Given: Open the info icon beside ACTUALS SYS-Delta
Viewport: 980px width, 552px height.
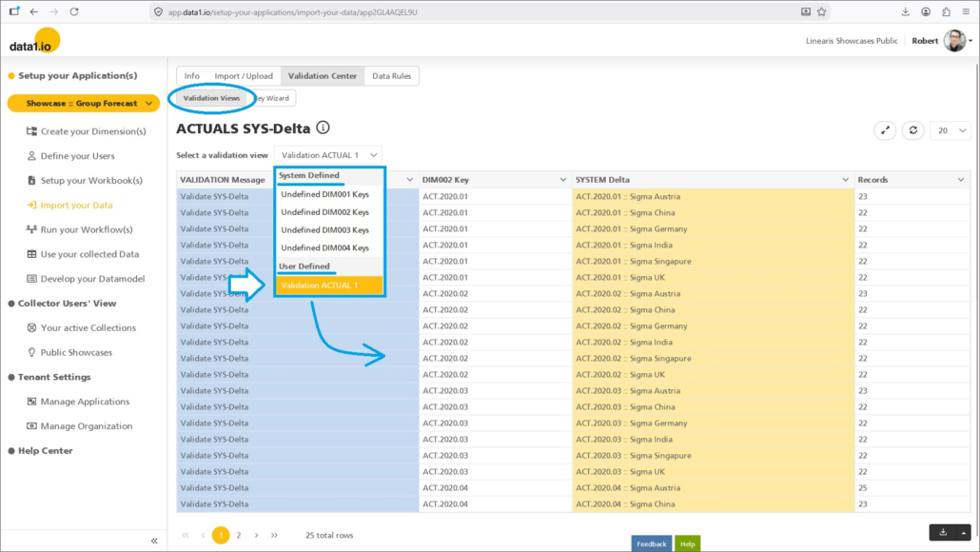Looking at the screenshot, I should pyautogui.click(x=323, y=128).
